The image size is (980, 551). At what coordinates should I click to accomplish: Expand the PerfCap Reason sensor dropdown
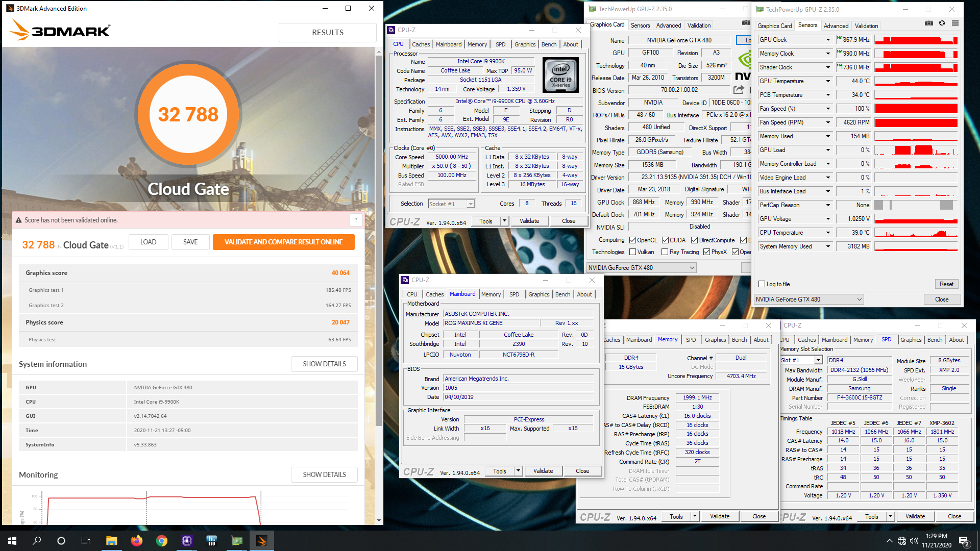pyautogui.click(x=828, y=205)
